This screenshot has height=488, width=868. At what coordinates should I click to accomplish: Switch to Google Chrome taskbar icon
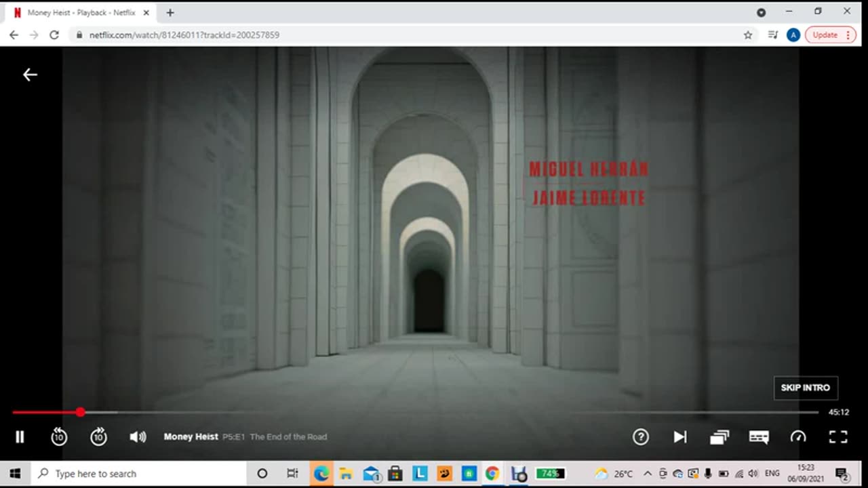pos(493,474)
